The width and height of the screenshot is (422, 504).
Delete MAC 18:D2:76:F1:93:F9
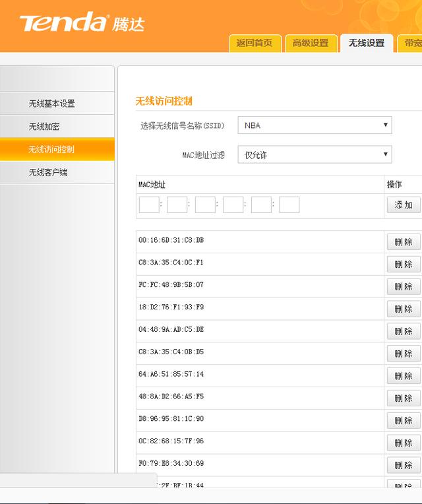(x=404, y=309)
